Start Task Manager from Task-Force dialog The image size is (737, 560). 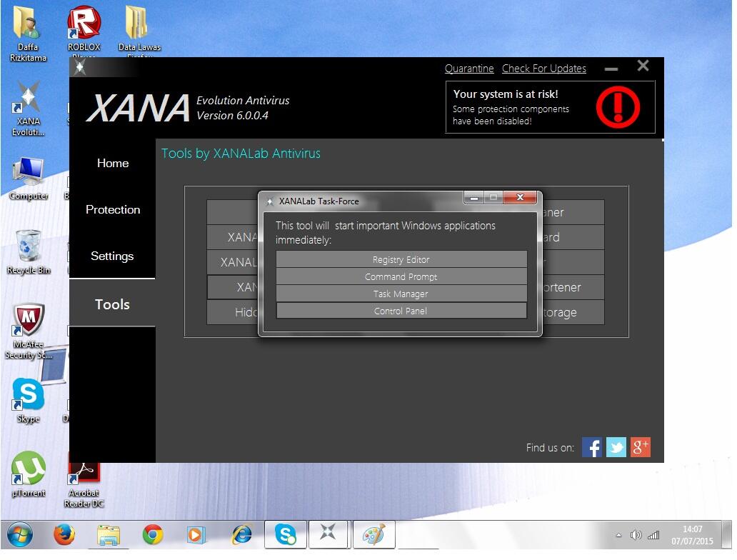coord(401,294)
